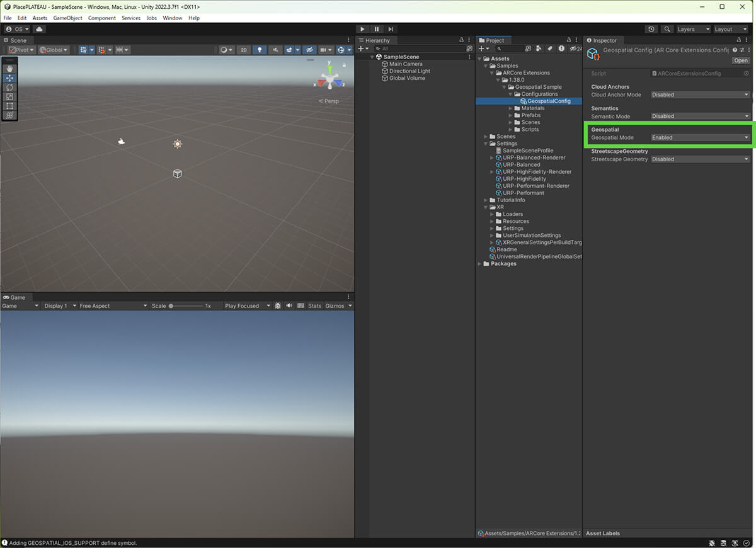
Task: Open the Assets menu
Action: coord(40,18)
